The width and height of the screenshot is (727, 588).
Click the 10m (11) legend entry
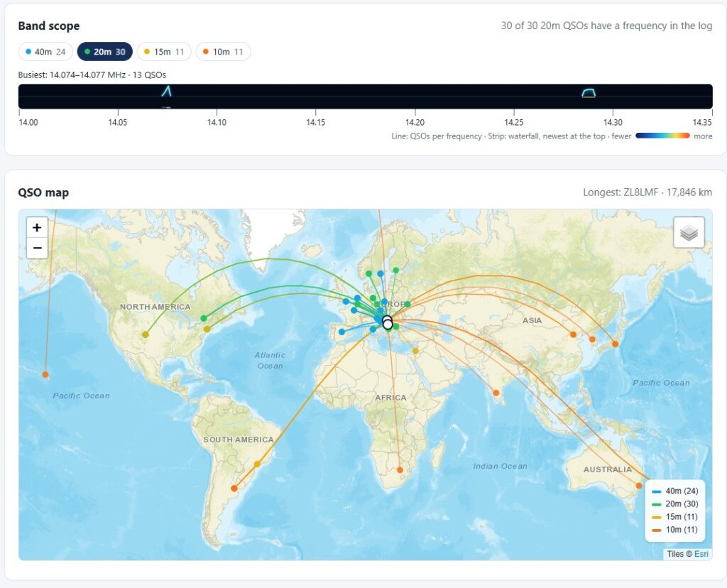point(675,530)
